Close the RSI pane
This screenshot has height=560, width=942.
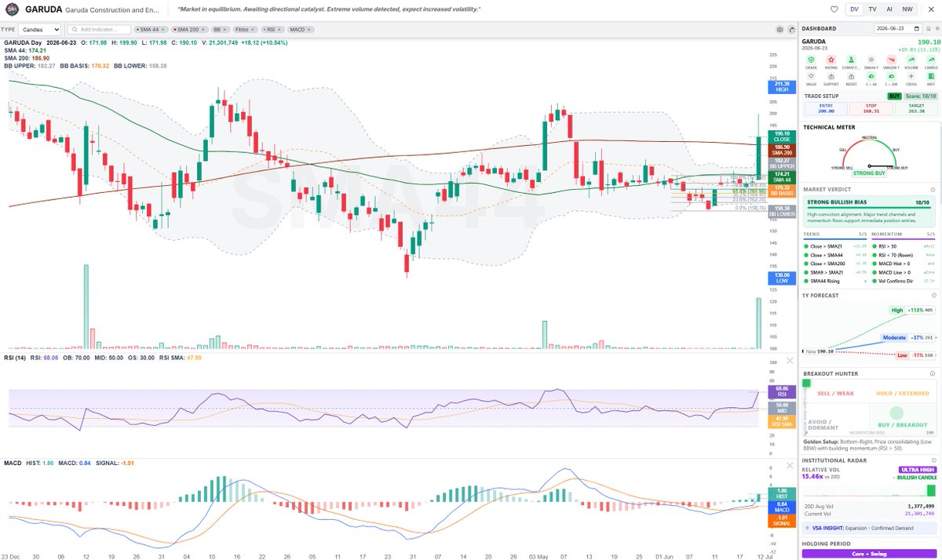tap(790, 361)
